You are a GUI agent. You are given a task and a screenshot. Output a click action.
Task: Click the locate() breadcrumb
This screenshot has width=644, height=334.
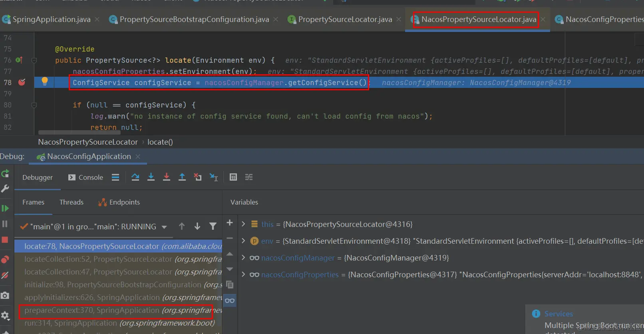coord(160,142)
